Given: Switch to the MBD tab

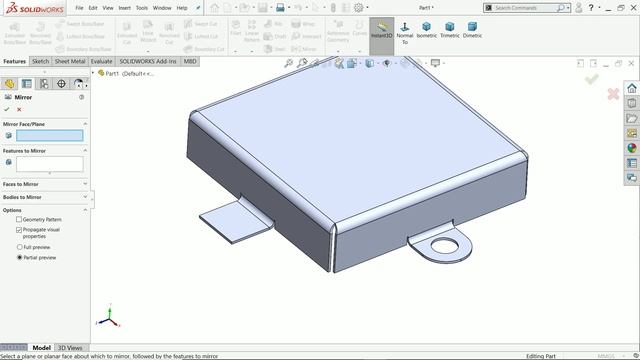Looking at the screenshot, I should [190, 61].
